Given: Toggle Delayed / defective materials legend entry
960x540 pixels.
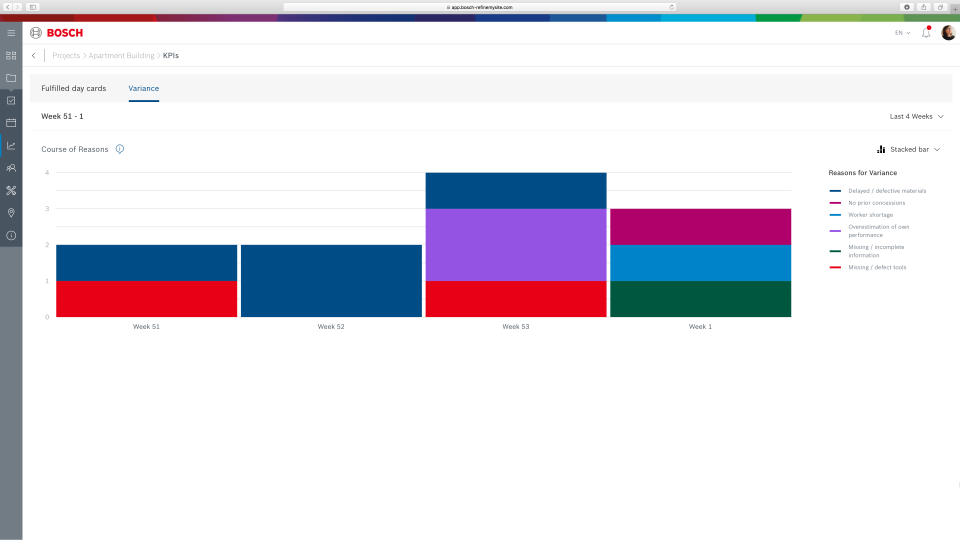Looking at the screenshot, I should coord(878,191).
